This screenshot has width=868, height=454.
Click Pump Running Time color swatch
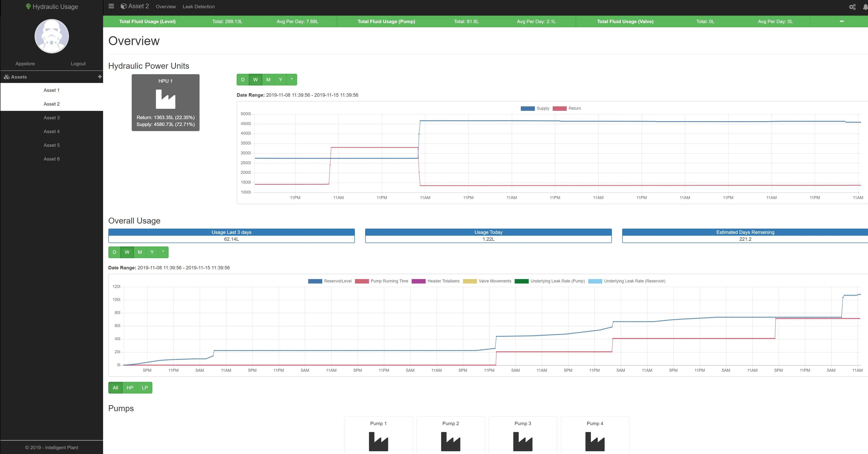(361, 281)
